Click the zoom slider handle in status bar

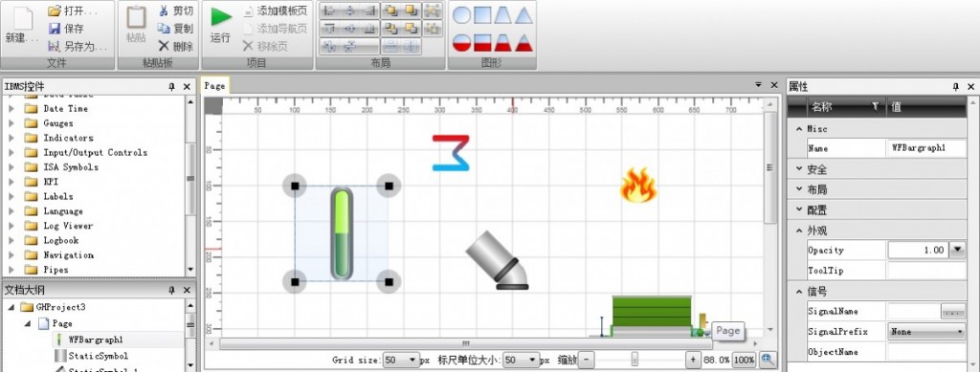click(635, 360)
